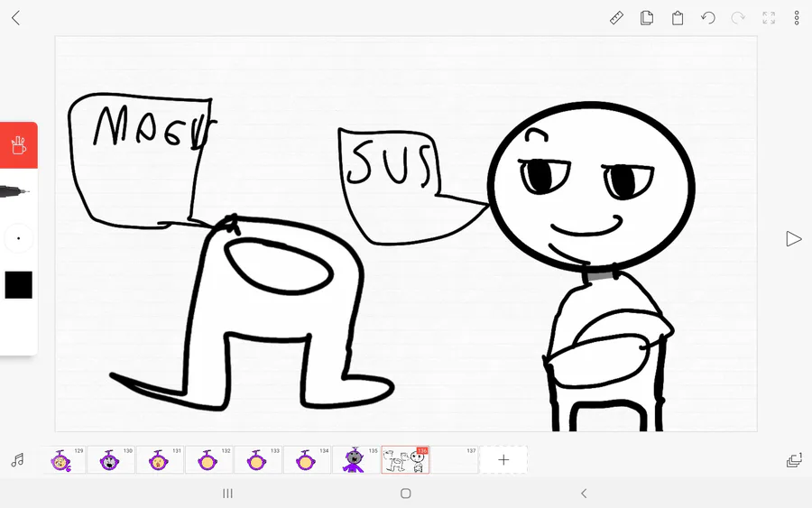812x508 pixels.
Task: Copy the current frame
Action: click(x=646, y=18)
